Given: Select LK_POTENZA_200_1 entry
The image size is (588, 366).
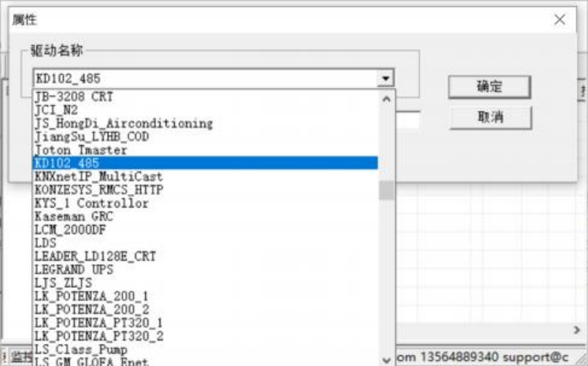Looking at the screenshot, I should (x=205, y=296).
